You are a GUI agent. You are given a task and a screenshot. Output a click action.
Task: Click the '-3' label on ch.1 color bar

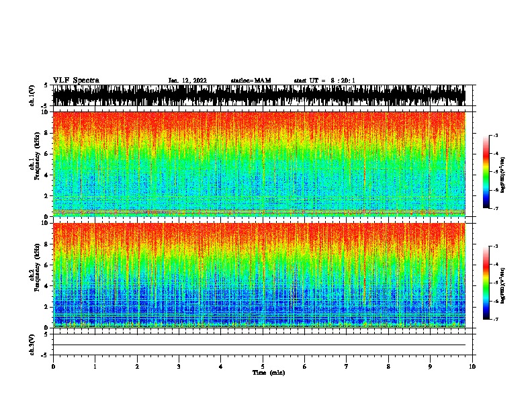click(x=495, y=136)
